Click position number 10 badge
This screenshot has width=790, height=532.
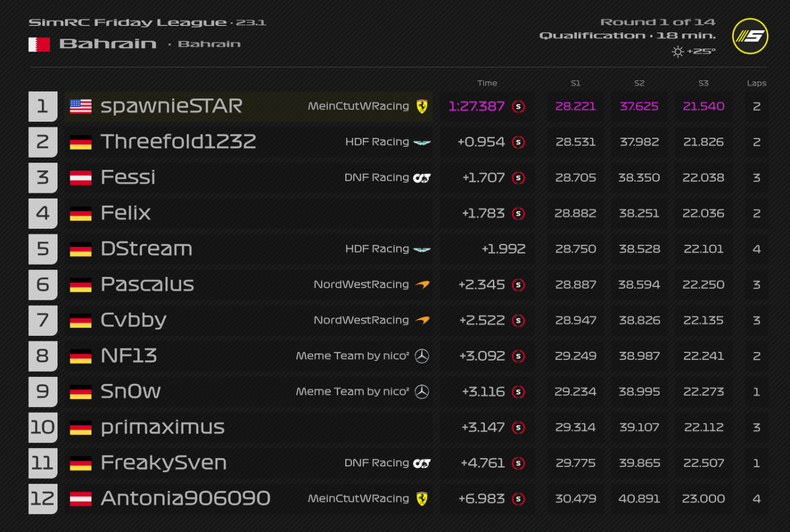point(43,427)
